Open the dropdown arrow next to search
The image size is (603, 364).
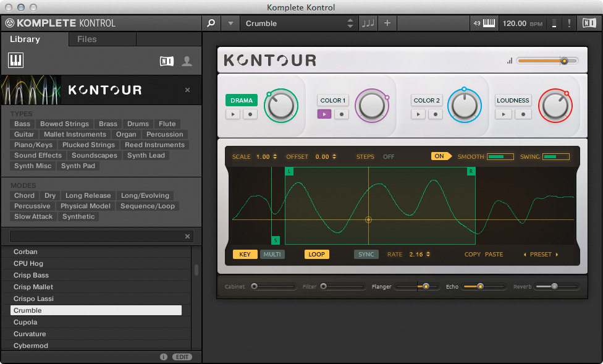tap(230, 23)
